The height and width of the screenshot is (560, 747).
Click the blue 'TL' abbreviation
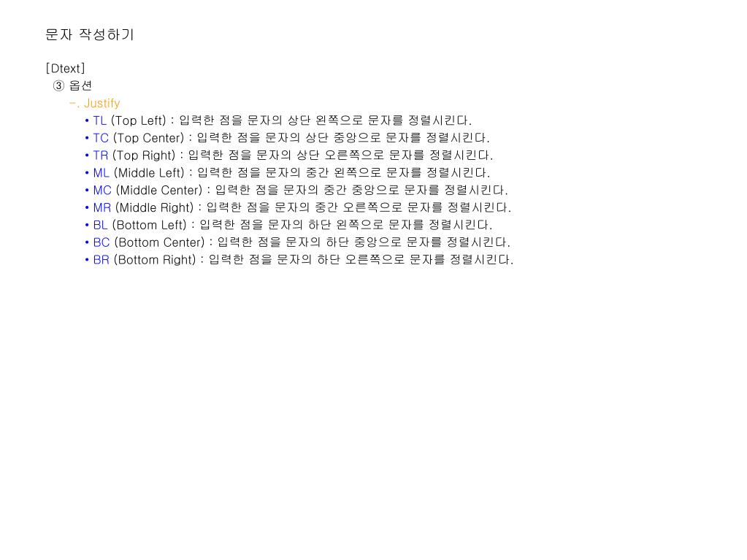(x=99, y=121)
